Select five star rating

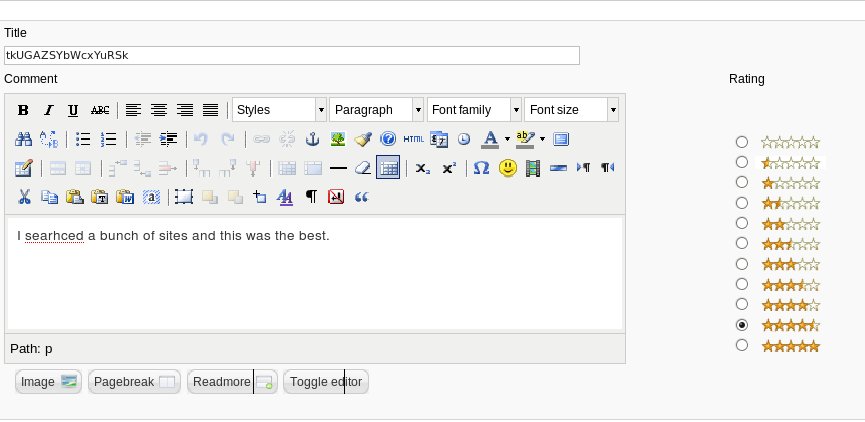tap(742, 345)
